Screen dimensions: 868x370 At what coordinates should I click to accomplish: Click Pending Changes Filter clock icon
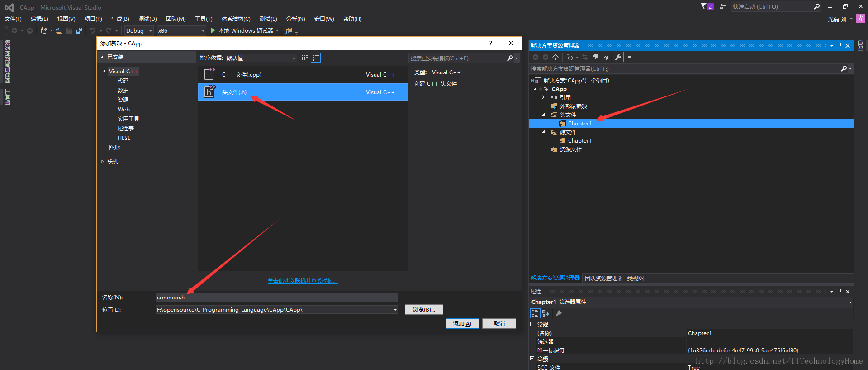pyautogui.click(x=570, y=57)
